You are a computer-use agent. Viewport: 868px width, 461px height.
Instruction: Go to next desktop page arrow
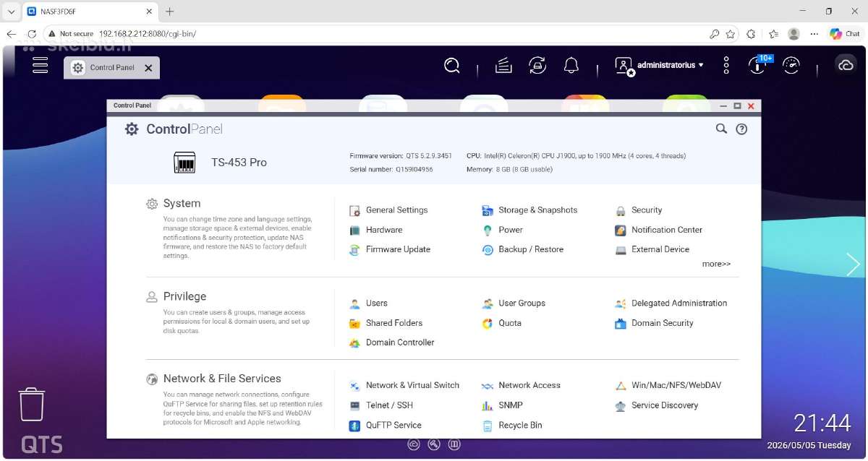(854, 264)
